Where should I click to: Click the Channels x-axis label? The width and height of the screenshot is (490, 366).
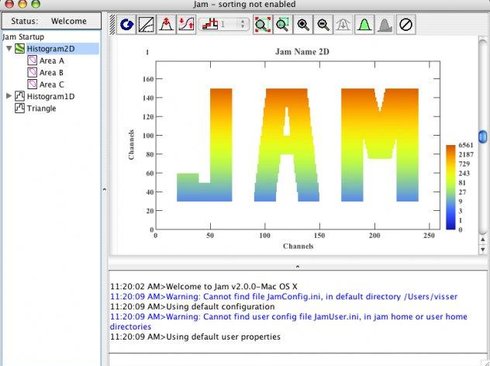(298, 246)
